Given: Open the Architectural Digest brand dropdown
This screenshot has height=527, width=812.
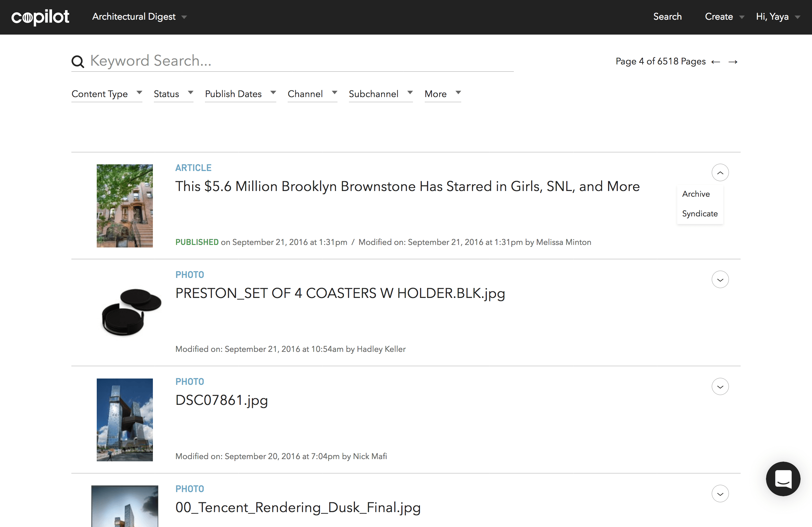Looking at the screenshot, I should pyautogui.click(x=140, y=17).
